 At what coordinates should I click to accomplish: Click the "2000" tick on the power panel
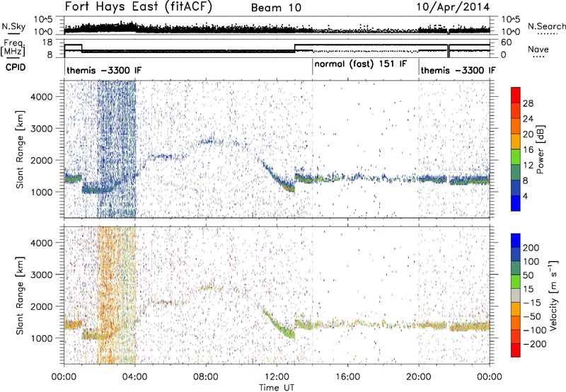pyautogui.click(x=41, y=160)
